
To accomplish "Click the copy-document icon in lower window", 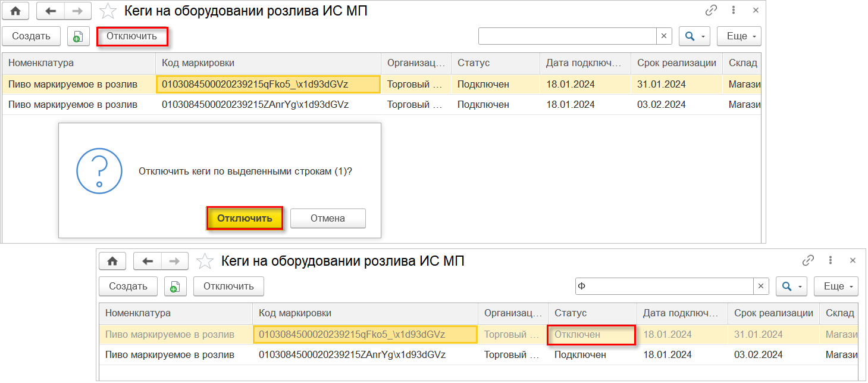I will [175, 287].
